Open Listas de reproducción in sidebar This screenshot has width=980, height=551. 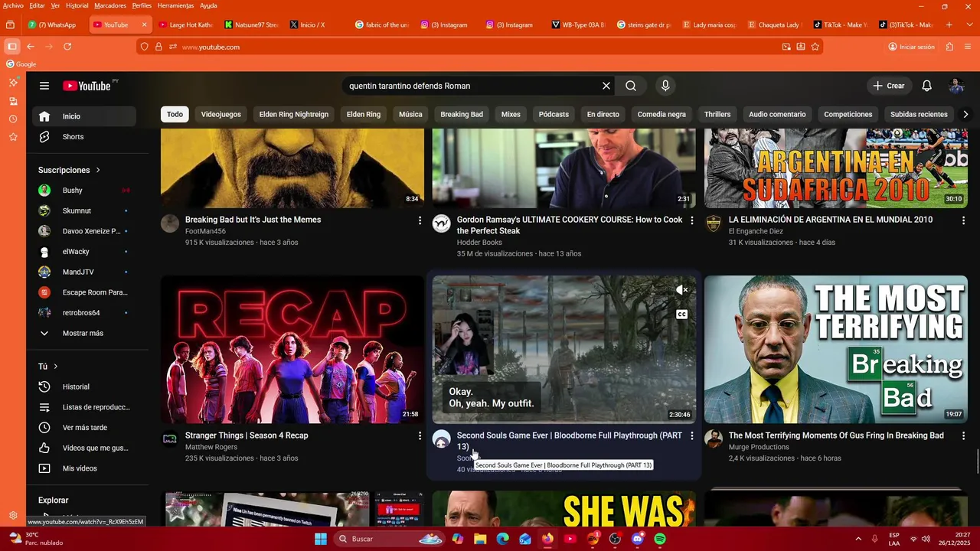coord(84,407)
